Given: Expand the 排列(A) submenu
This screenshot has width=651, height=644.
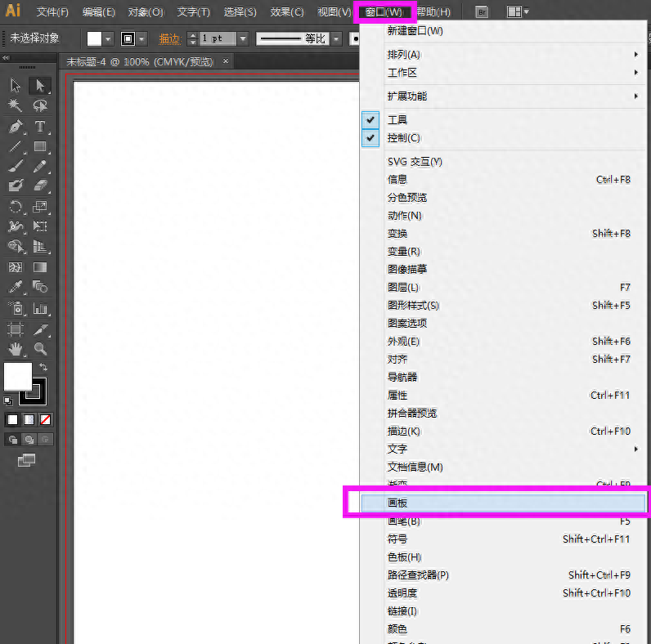Looking at the screenshot, I should pos(503,55).
